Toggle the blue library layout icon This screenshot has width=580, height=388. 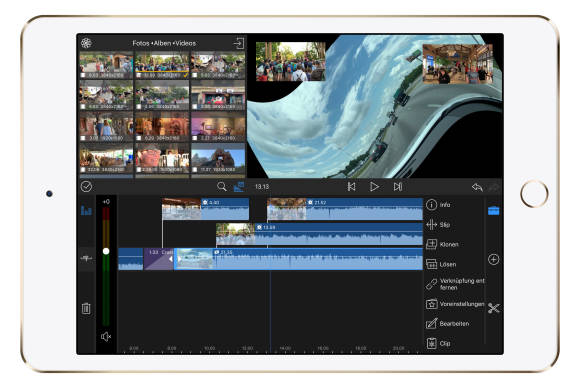coord(239,186)
